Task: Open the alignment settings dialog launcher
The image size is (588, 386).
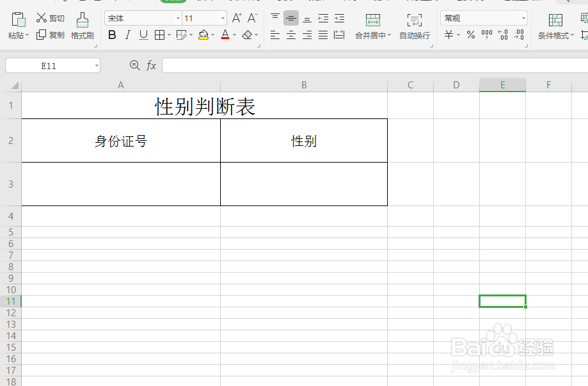Action: (431, 45)
